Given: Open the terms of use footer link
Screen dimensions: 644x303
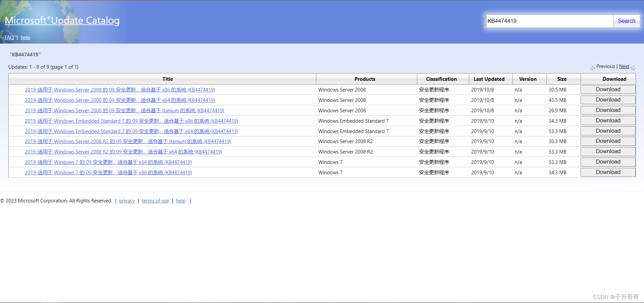Looking at the screenshot, I should coord(155,201).
